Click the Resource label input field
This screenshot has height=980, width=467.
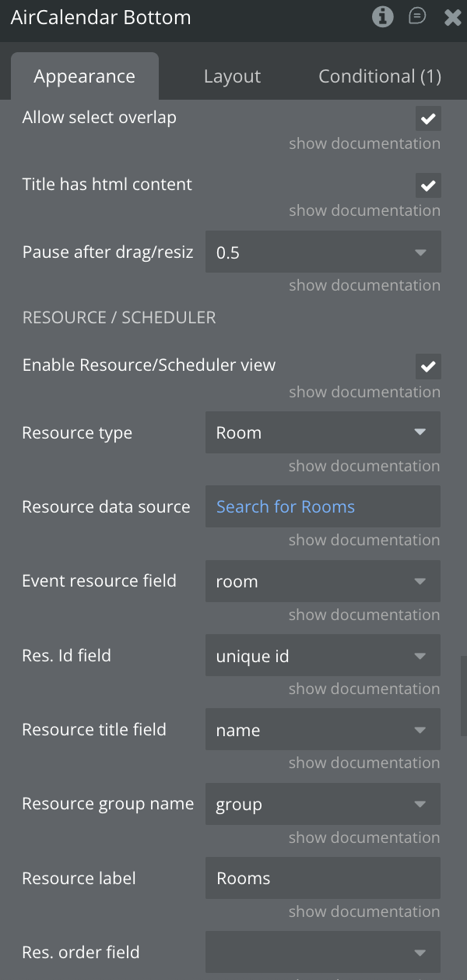[x=323, y=878]
